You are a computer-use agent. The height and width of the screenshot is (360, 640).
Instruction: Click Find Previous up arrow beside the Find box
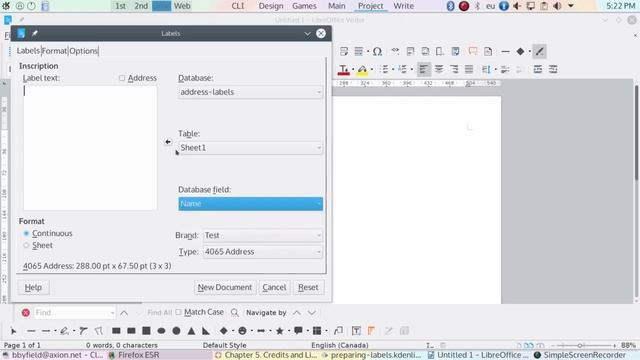tap(124, 313)
